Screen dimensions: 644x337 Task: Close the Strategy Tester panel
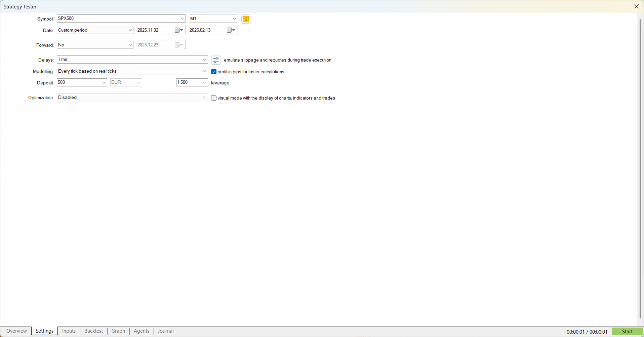(x=636, y=6)
